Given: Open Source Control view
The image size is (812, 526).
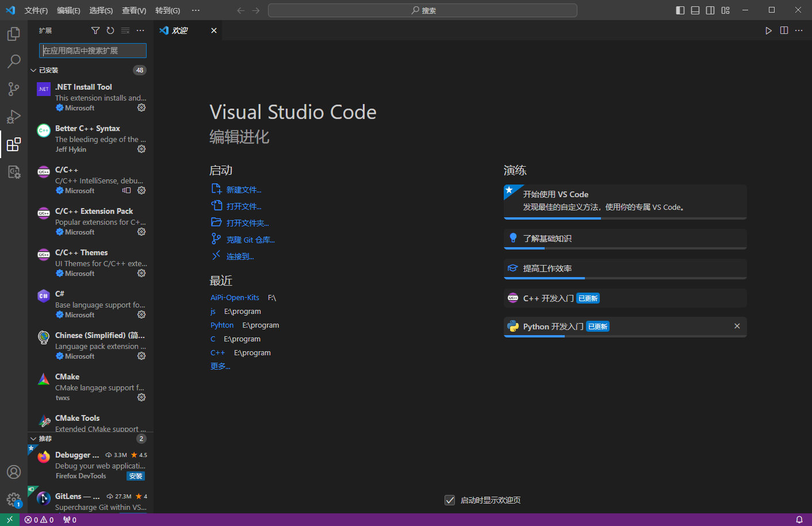Looking at the screenshot, I should (14, 89).
